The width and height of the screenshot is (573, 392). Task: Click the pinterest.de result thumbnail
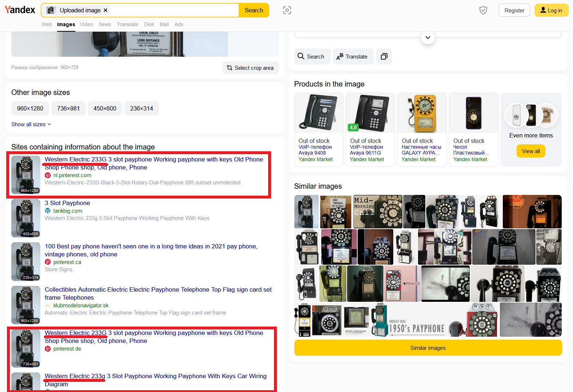coord(26,348)
